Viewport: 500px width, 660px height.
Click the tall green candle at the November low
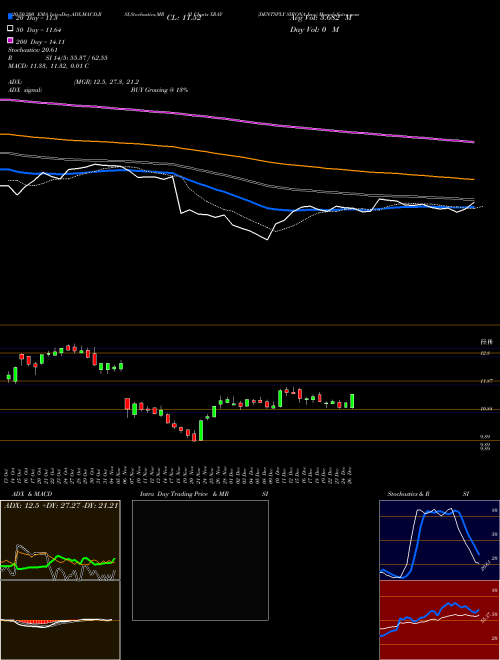pyautogui.click(x=201, y=430)
